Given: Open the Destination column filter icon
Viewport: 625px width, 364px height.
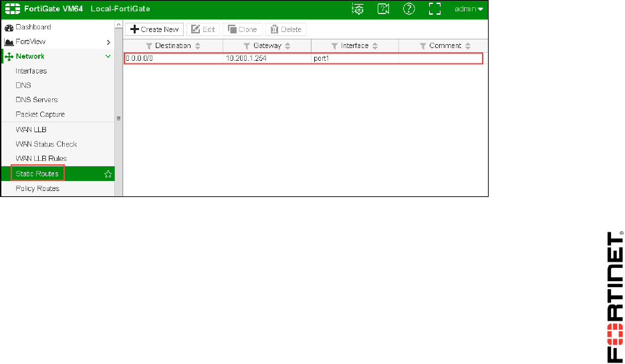Looking at the screenshot, I should click(149, 46).
